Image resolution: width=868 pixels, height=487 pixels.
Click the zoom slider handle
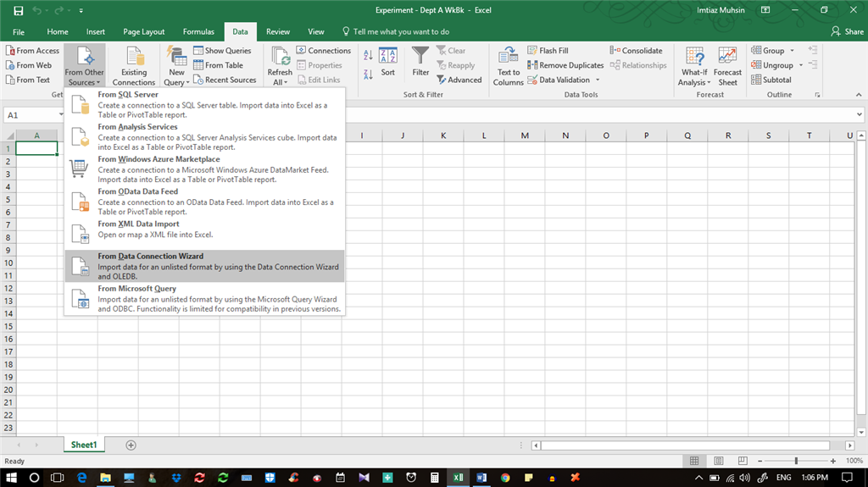[796, 461]
